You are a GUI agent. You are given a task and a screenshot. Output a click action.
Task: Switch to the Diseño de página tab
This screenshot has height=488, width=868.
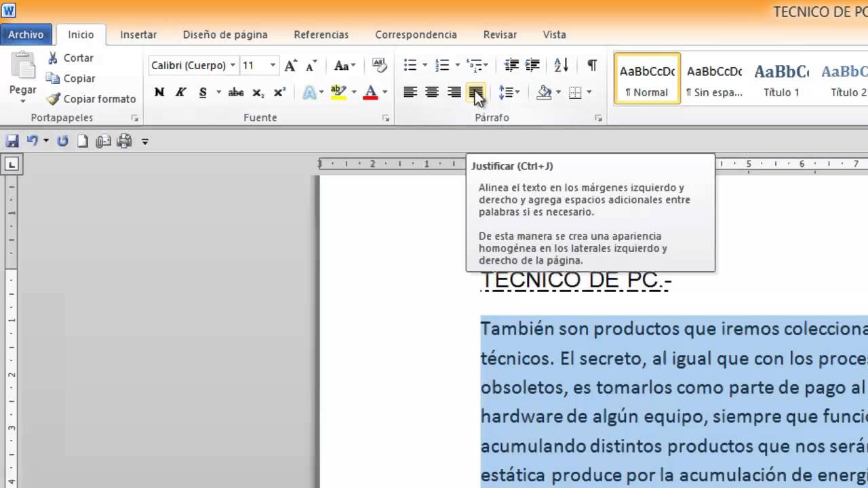225,35
